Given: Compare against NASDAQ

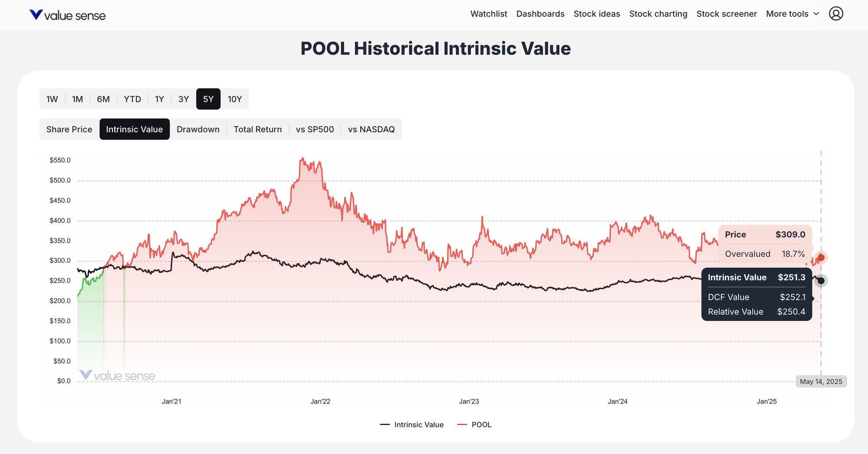Looking at the screenshot, I should 372,129.
